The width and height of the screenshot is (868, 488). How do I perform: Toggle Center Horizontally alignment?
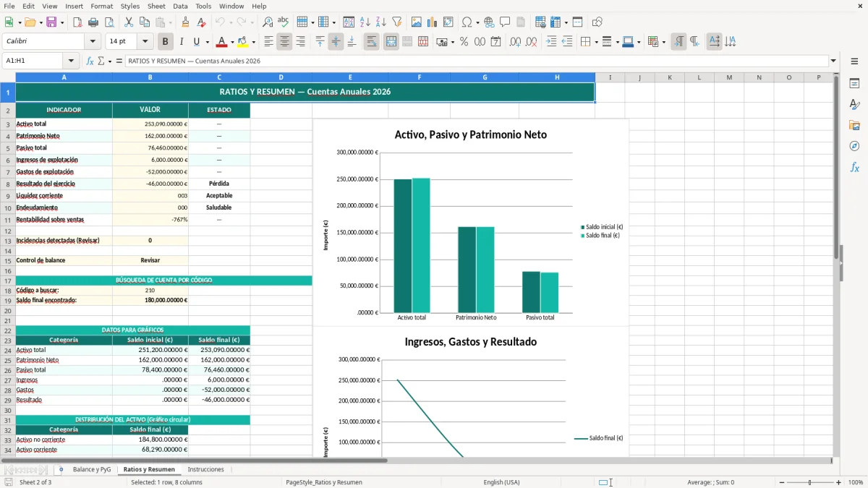(284, 42)
